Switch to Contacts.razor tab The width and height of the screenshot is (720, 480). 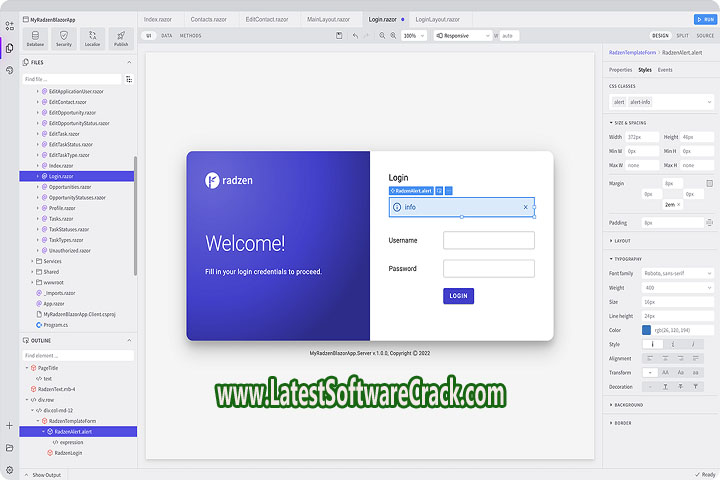208,19
